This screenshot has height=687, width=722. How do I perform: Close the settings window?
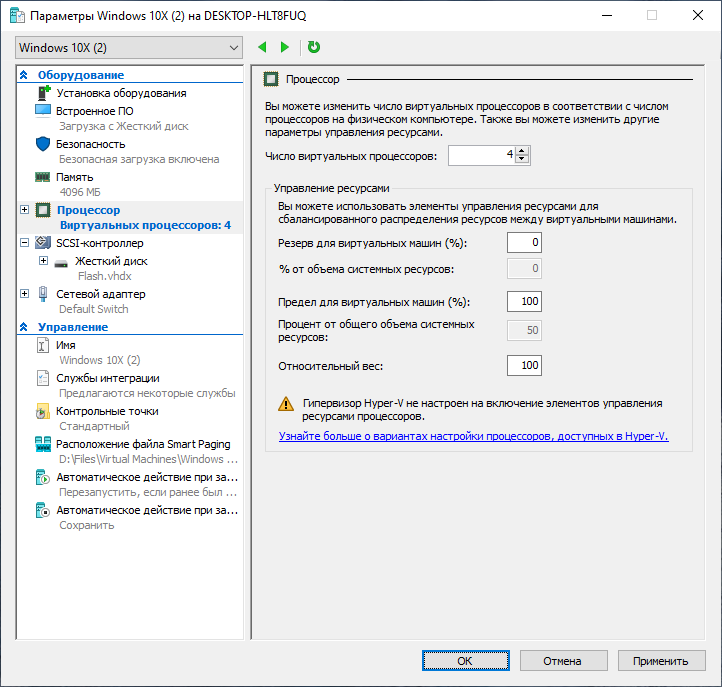698,15
